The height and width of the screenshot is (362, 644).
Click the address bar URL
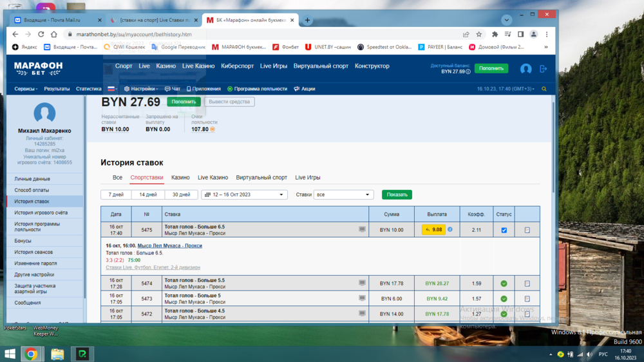134,34
